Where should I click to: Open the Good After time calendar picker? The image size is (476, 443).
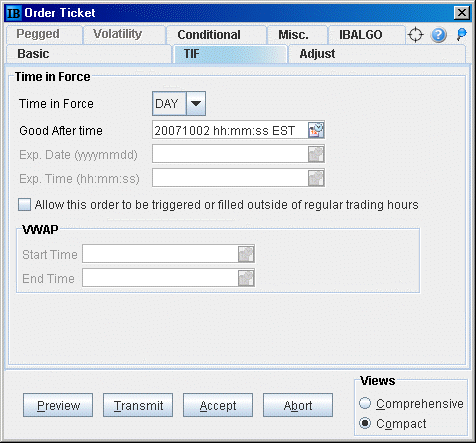tap(316, 130)
